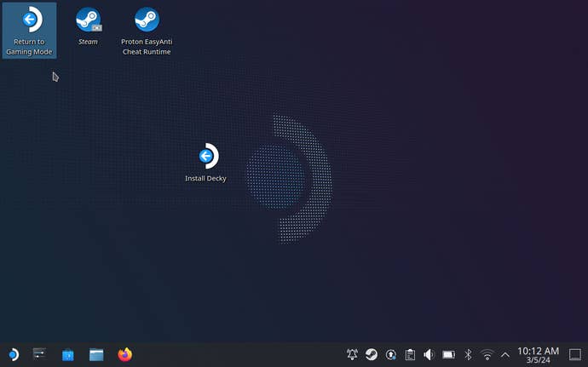This screenshot has width=588, height=367.
Task: Launch Firefox from the taskbar
Action: pyautogui.click(x=125, y=354)
